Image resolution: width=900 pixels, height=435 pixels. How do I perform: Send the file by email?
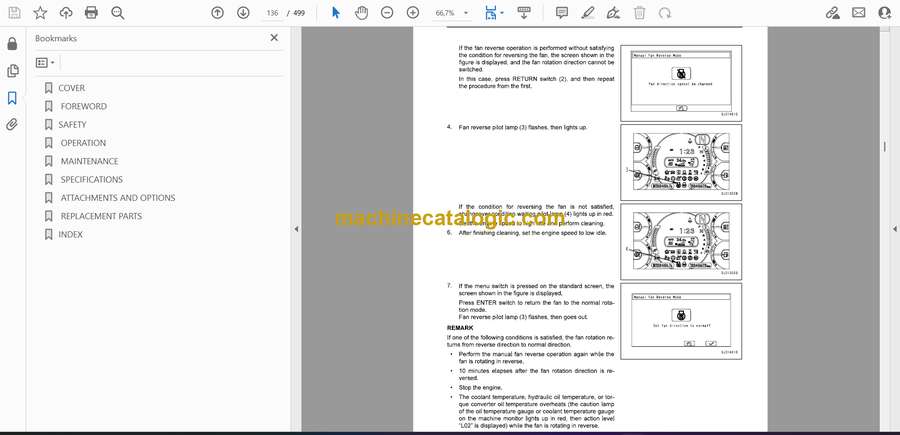pyautogui.click(x=859, y=13)
